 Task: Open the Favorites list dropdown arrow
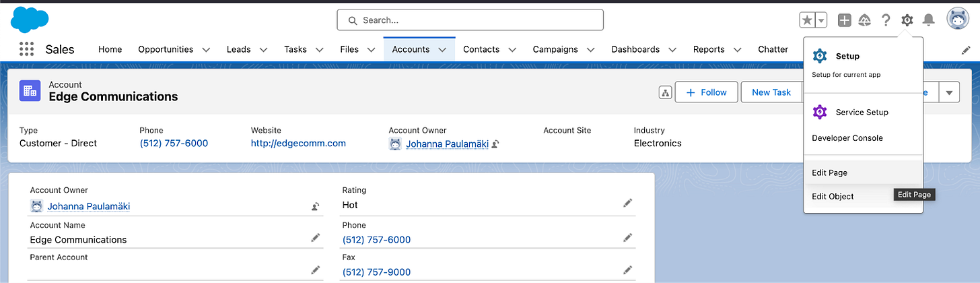point(821,20)
